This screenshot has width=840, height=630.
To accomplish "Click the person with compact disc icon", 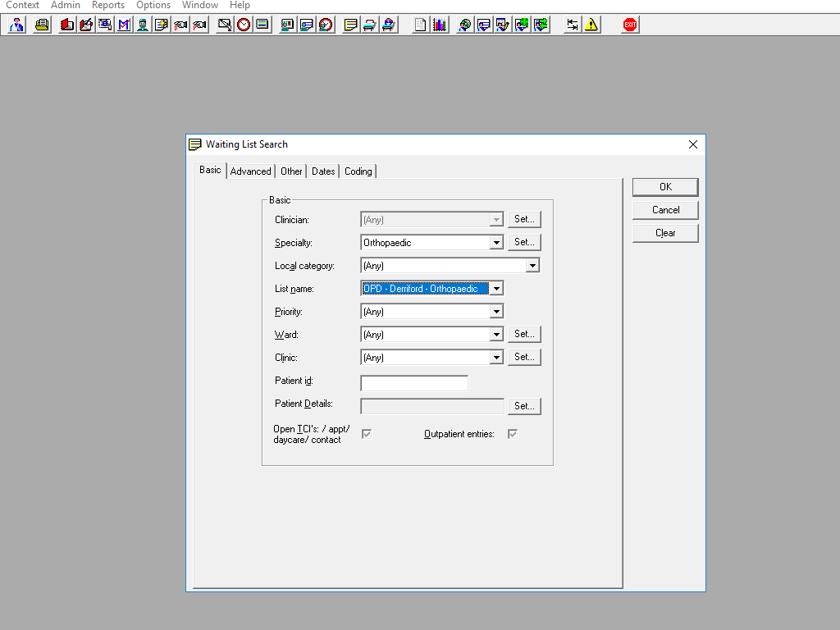I will click(x=464, y=25).
